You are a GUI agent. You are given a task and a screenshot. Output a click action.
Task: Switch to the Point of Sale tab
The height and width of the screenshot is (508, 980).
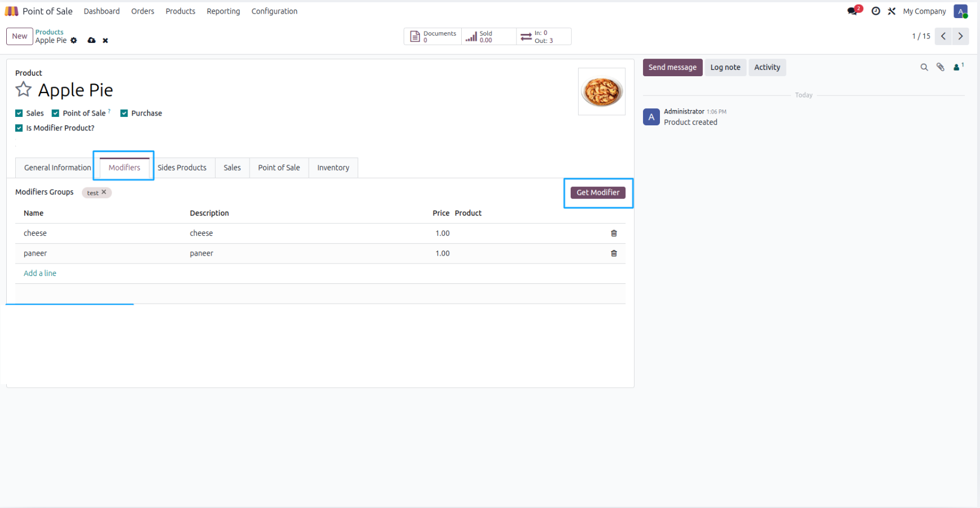pos(279,168)
